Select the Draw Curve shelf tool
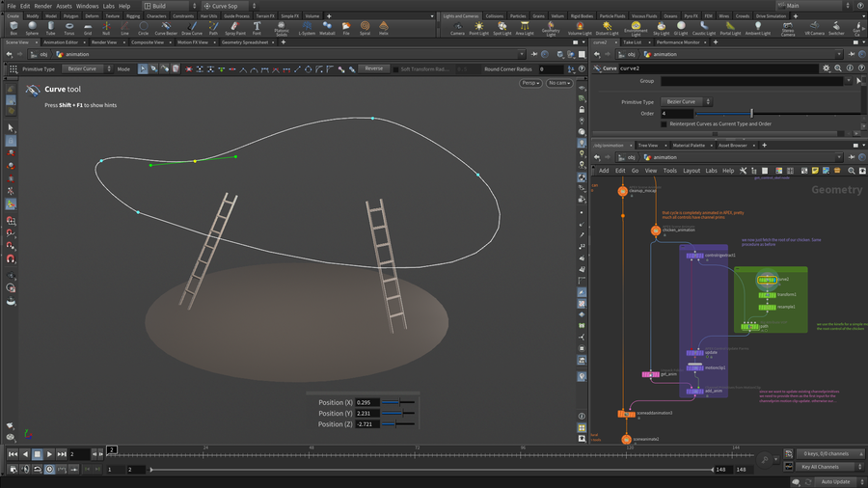The width and height of the screenshot is (868, 488). 192,28
